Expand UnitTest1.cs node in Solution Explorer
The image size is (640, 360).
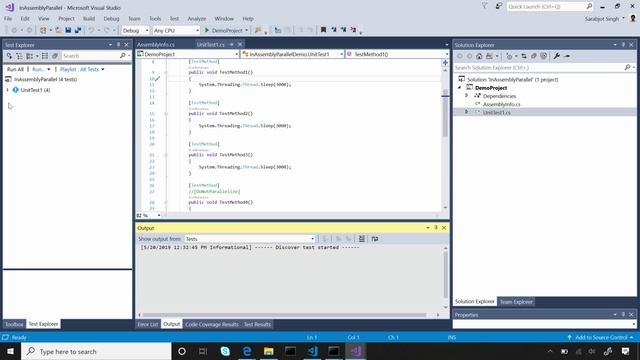click(x=467, y=111)
